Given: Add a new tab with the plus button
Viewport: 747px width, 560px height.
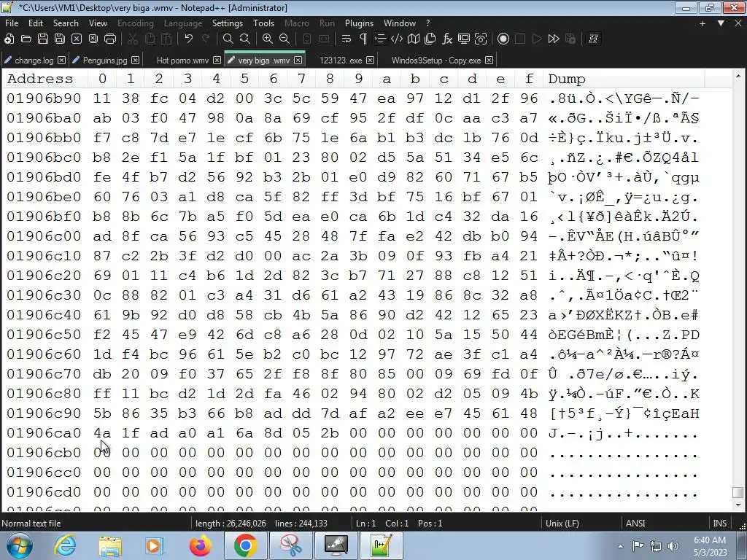Looking at the screenshot, I should coord(703,23).
